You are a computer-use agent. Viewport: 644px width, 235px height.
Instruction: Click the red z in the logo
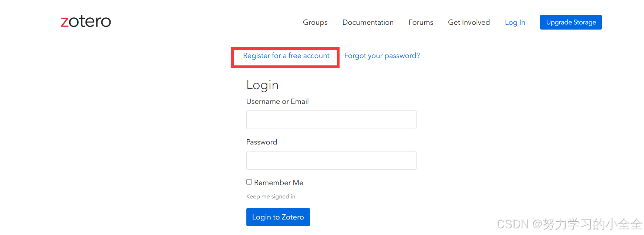65,22
